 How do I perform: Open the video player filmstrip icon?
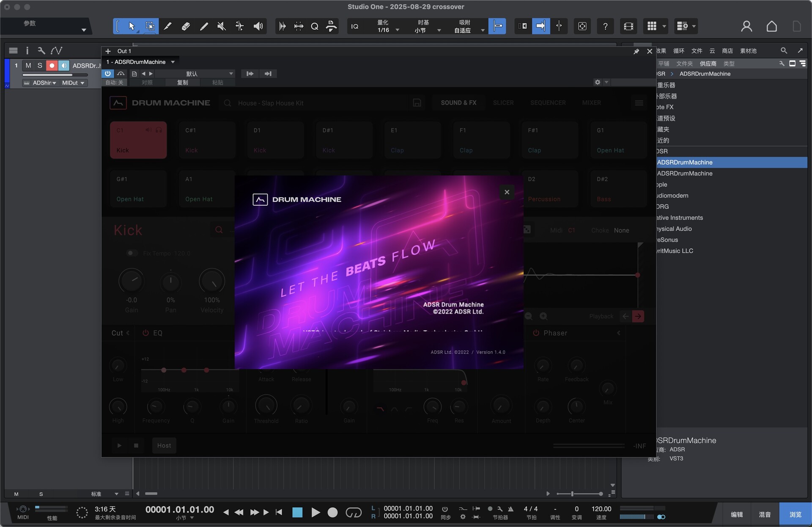click(628, 26)
